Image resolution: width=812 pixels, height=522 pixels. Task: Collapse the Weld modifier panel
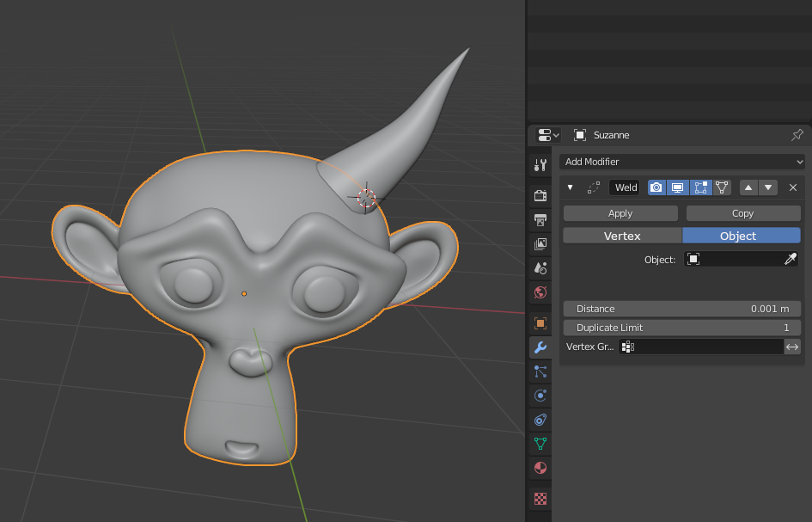tap(571, 187)
